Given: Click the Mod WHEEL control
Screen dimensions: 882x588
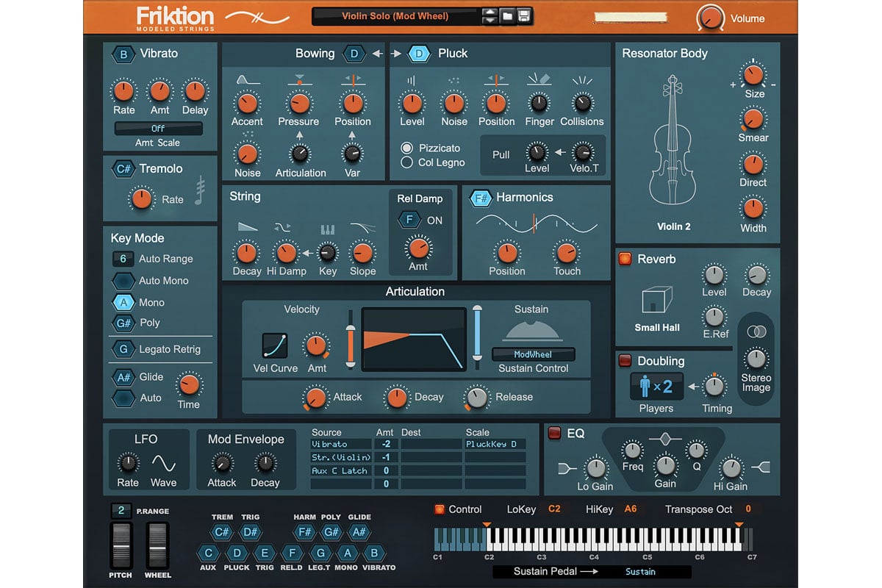Looking at the screenshot, I should 157,545.
